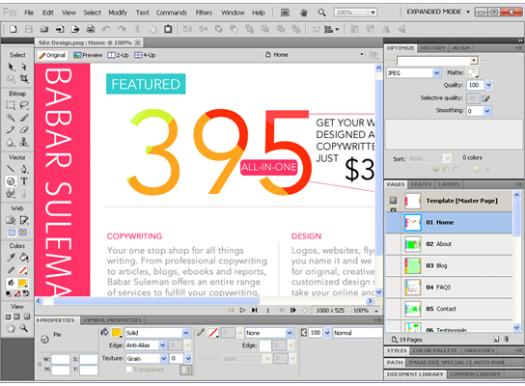Switch canvas to 2-Up view
The height and width of the screenshot is (386, 525).
tap(118, 55)
